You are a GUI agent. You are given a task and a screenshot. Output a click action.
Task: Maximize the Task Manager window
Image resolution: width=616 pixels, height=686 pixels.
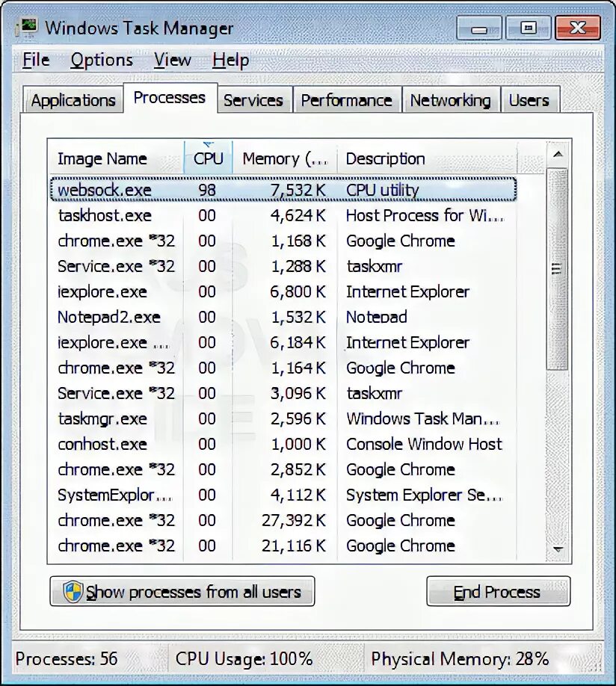click(x=529, y=28)
